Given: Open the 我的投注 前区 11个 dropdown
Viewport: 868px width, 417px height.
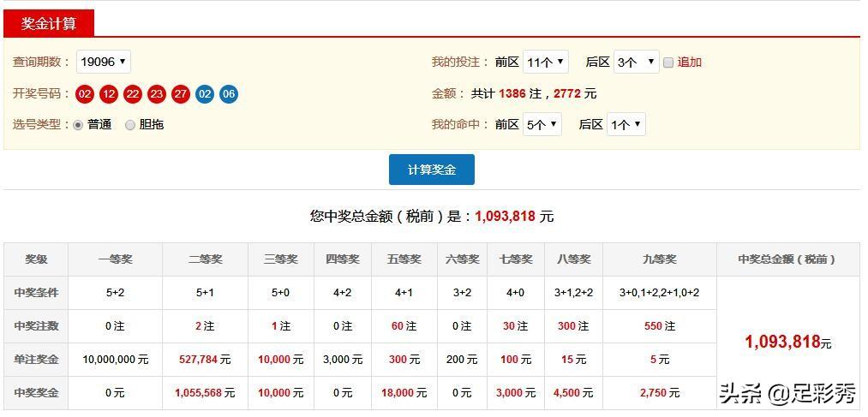Looking at the screenshot, I should tap(545, 62).
